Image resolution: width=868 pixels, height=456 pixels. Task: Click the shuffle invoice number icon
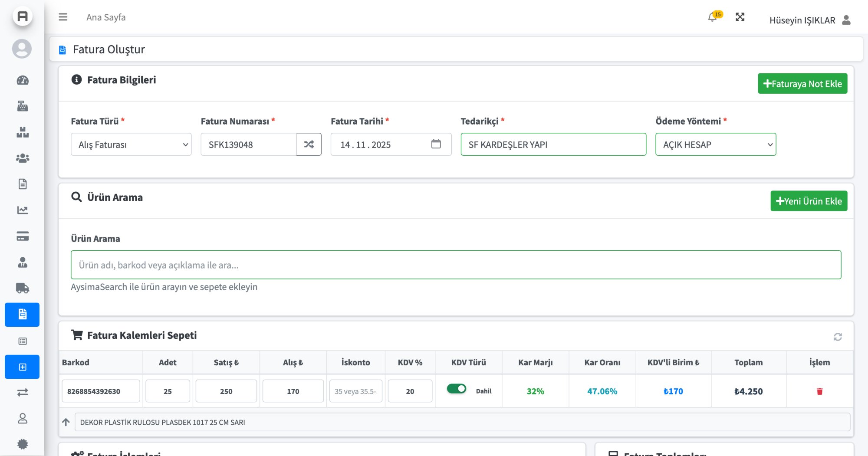point(309,144)
